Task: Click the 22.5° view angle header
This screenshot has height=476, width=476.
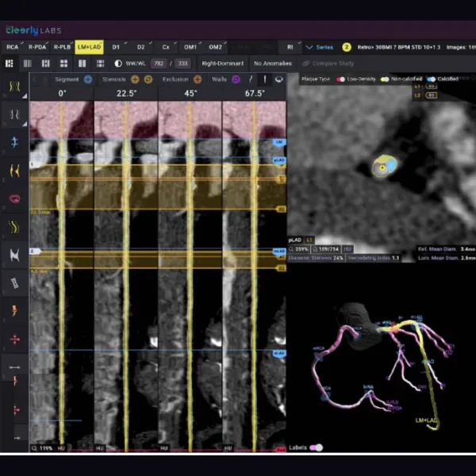Action: 127,93
